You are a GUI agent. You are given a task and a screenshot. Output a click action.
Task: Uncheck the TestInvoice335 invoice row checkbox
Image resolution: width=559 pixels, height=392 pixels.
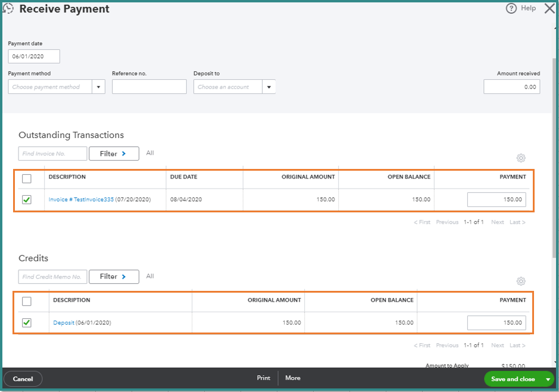27,199
